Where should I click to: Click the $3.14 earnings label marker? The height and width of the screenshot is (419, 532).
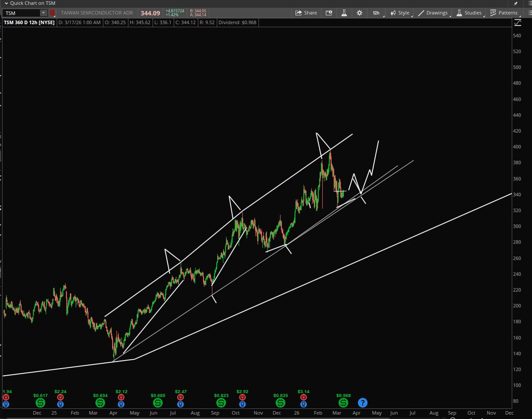click(x=303, y=392)
